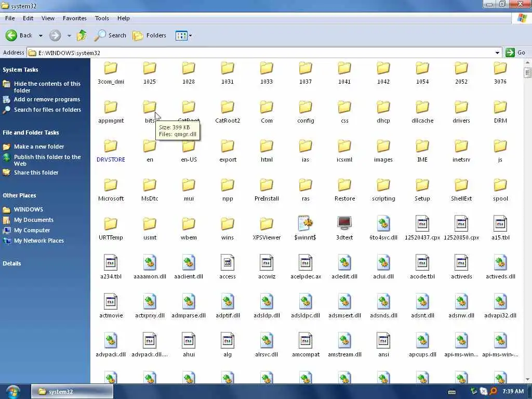Expand the Details section header

[x=12, y=263]
